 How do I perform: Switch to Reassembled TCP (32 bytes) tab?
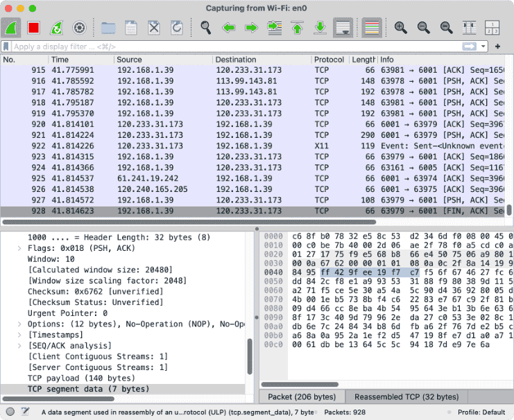pyautogui.click(x=406, y=397)
